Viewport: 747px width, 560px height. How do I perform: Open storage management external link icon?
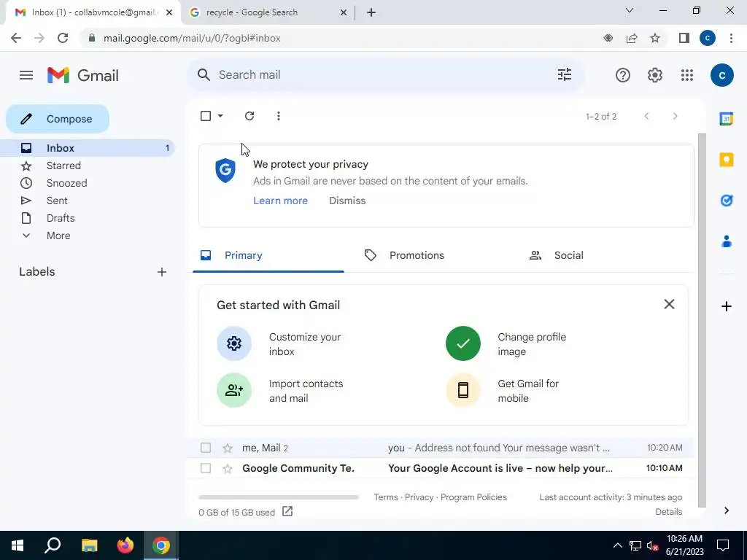pos(287,511)
